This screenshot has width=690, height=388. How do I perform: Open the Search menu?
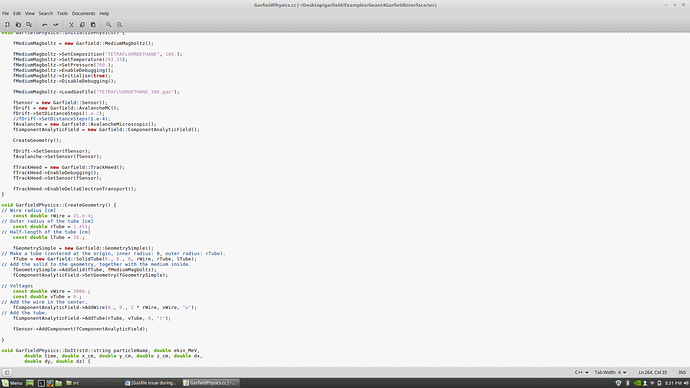(45, 14)
